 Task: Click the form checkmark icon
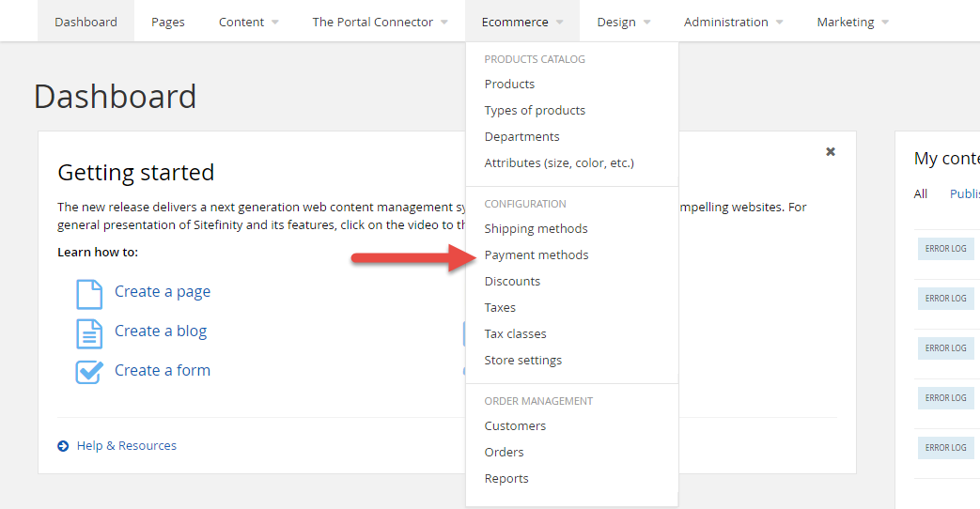[x=89, y=372]
